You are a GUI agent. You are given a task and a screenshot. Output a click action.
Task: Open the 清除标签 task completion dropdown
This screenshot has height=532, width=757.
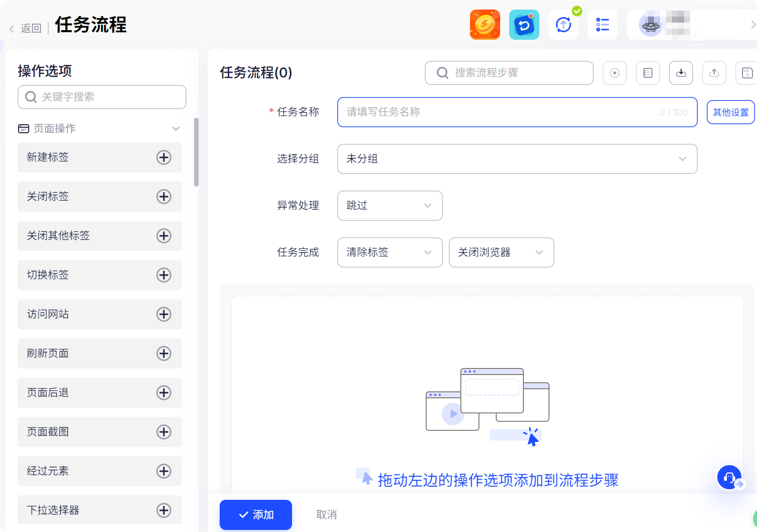(390, 252)
